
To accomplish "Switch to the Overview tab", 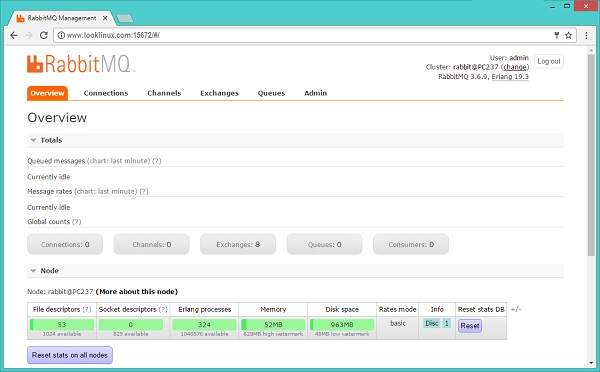I will 47,93.
